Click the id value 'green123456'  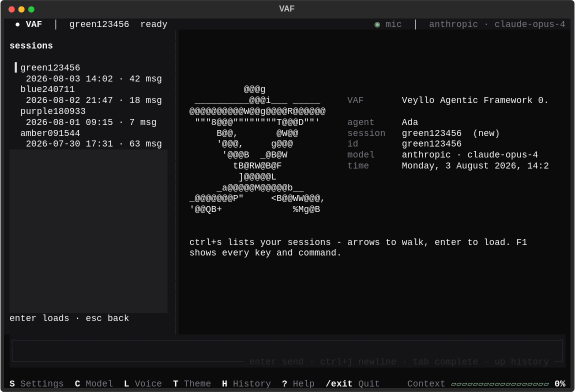pyautogui.click(x=431, y=144)
